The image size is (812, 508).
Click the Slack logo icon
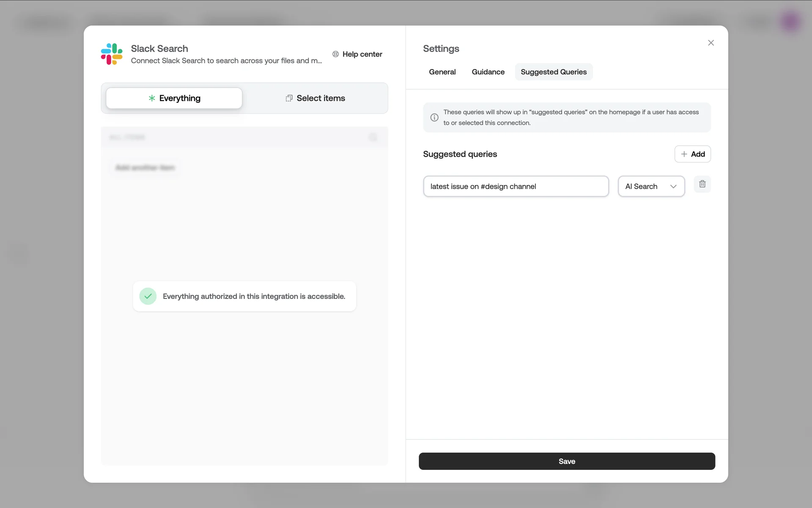[112, 54]
